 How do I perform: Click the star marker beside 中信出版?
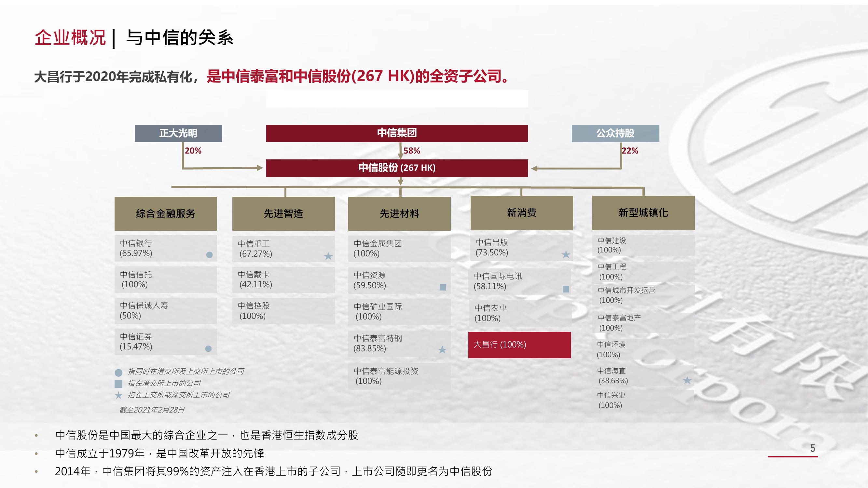566,254
